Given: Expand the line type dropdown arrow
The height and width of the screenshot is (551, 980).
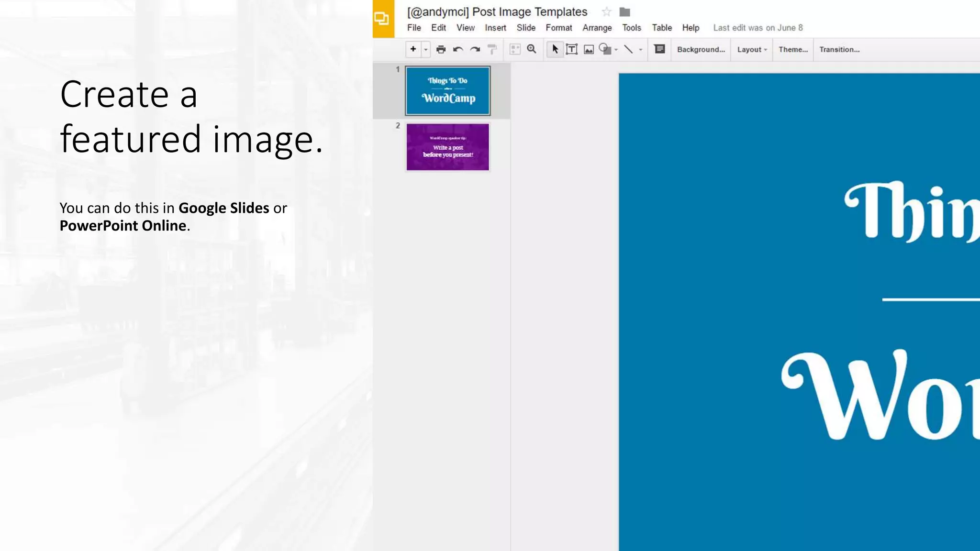Looking at the screenshot, I should point(641,49).
